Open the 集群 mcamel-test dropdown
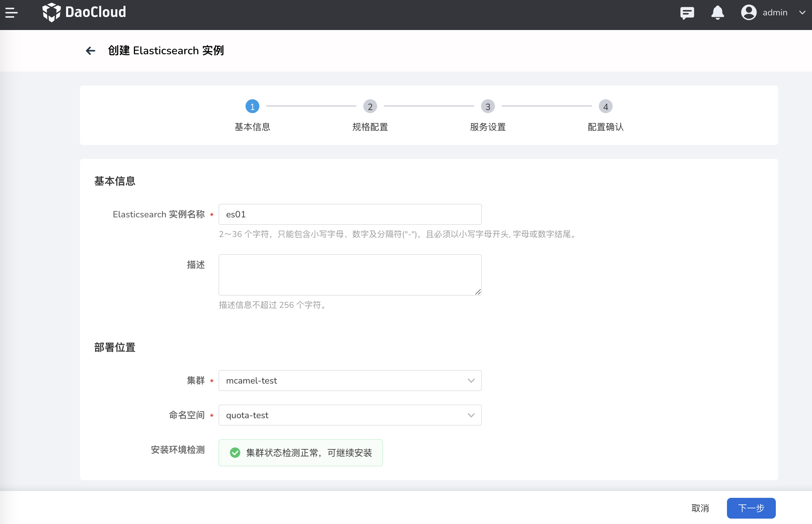 (350, 380)
